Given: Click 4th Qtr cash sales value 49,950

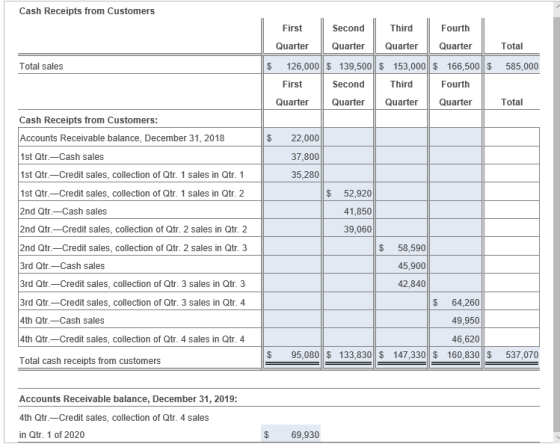Looking at the screenshot, I should click(455, 320).
